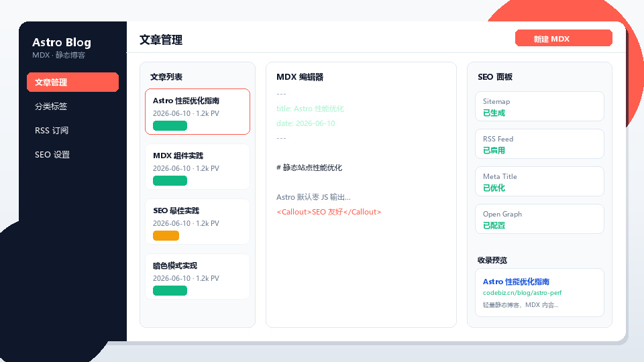Open the MDX 组件实践 article card
Viewport: 644px width, 362px height.
click(197, 167)
